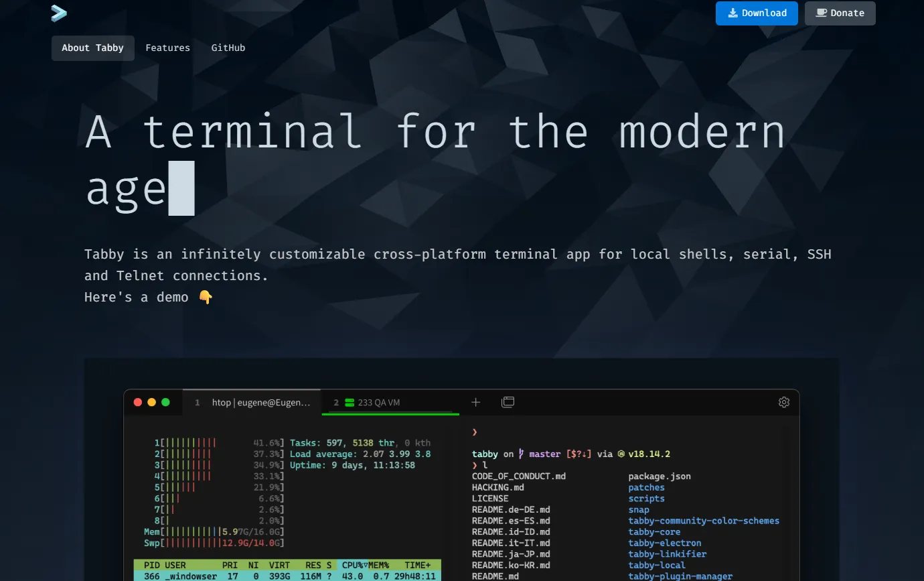Click the Donate button
Viewport: 924px width, 581px height.
840,13
